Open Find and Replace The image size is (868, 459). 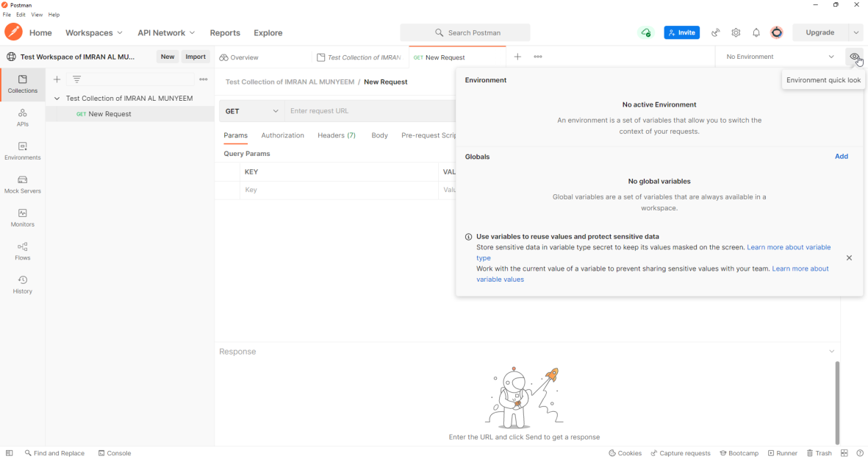pyautogui.click(x=54, y=453)
